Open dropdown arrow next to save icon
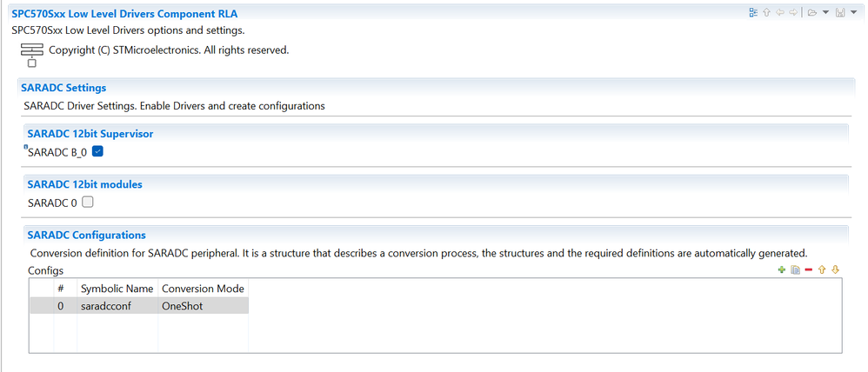868x372 pixels. click(x=853, y=12)
